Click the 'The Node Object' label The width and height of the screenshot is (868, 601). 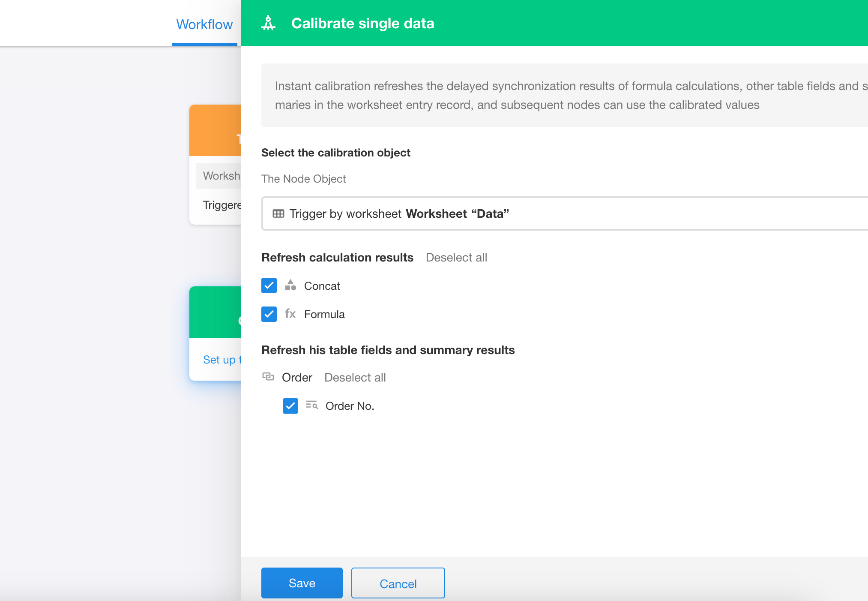[304, 179]
